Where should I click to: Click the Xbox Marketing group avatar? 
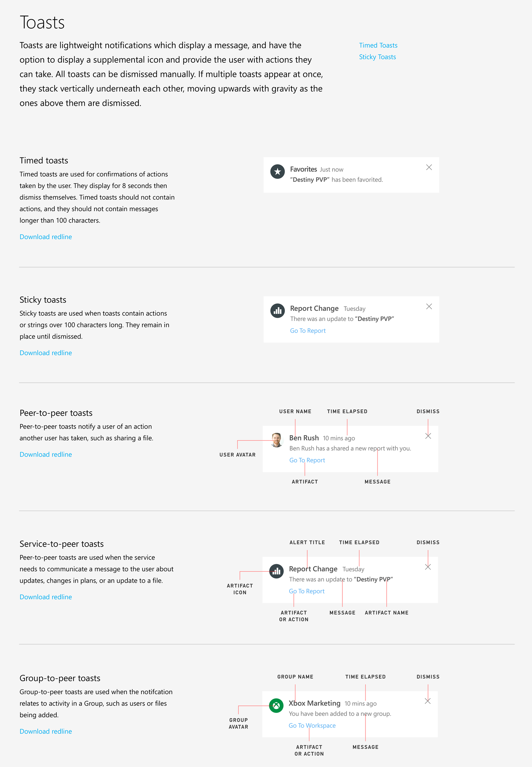(x=276, y=705)
